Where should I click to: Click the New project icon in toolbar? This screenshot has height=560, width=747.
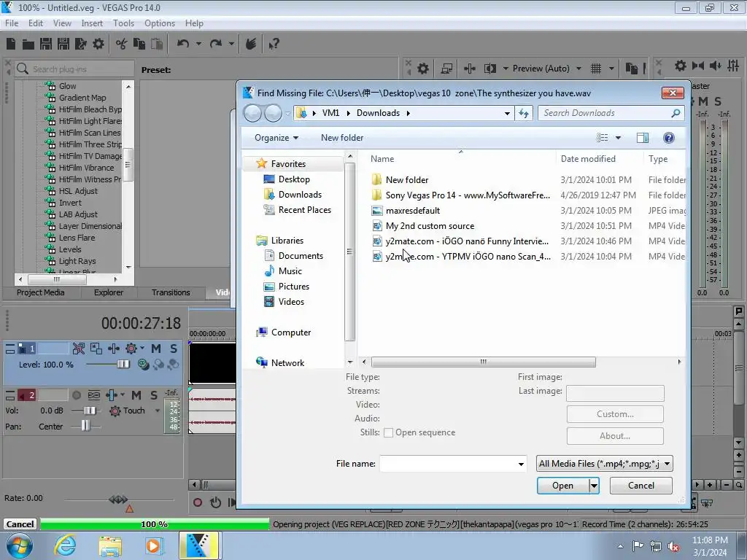point(11,44)
